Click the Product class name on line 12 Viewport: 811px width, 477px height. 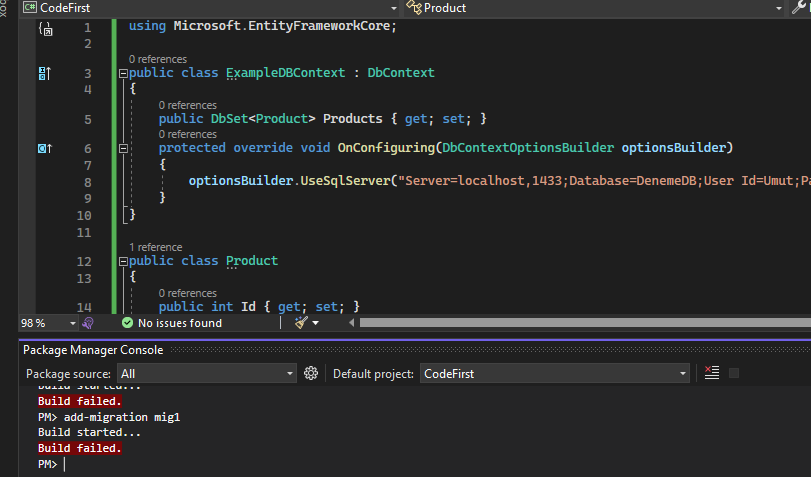pos(252,261)
